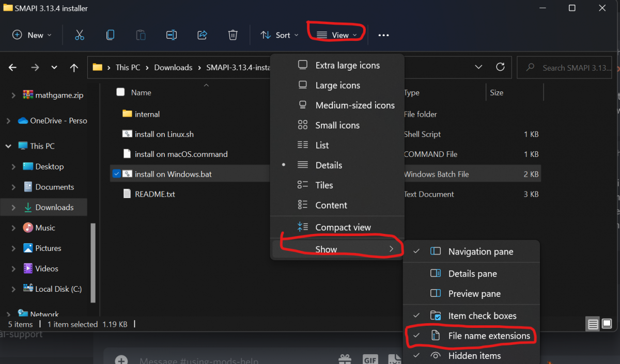Click Downloads in the address breadcrumb

tap(173, 68)
